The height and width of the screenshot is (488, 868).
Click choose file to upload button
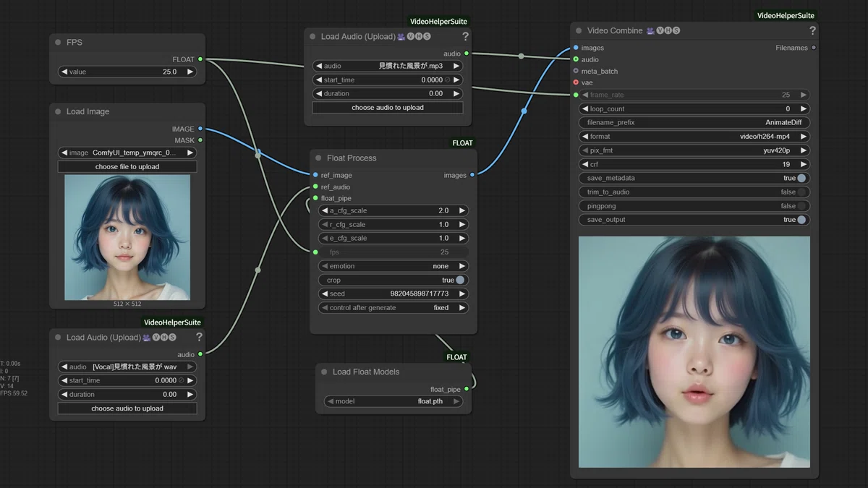tap(127, 167)
